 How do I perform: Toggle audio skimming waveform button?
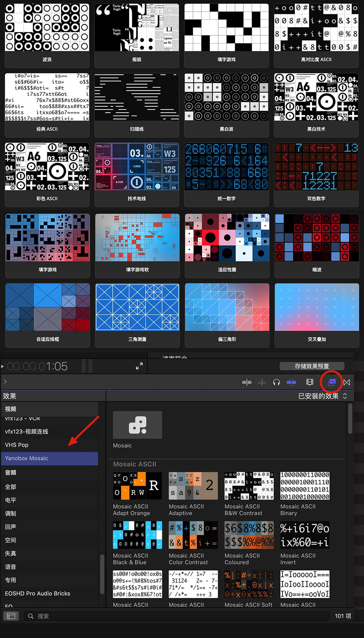click(x=262, y=382)
